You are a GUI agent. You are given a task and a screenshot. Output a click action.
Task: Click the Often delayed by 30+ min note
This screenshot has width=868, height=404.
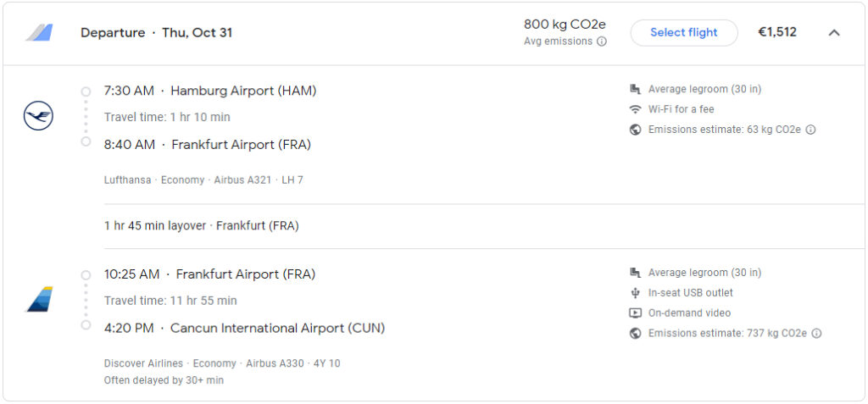click(x=164, y=380)
